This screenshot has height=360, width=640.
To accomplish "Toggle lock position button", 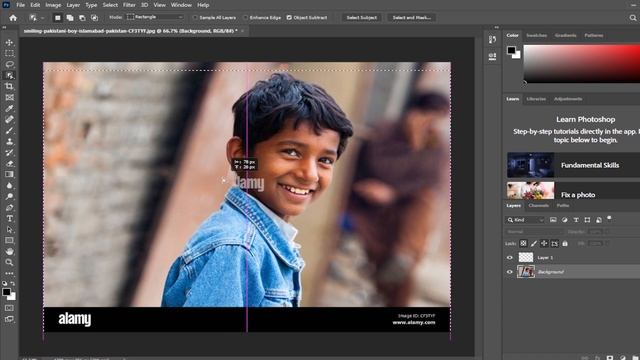I will tap(544, 243).
